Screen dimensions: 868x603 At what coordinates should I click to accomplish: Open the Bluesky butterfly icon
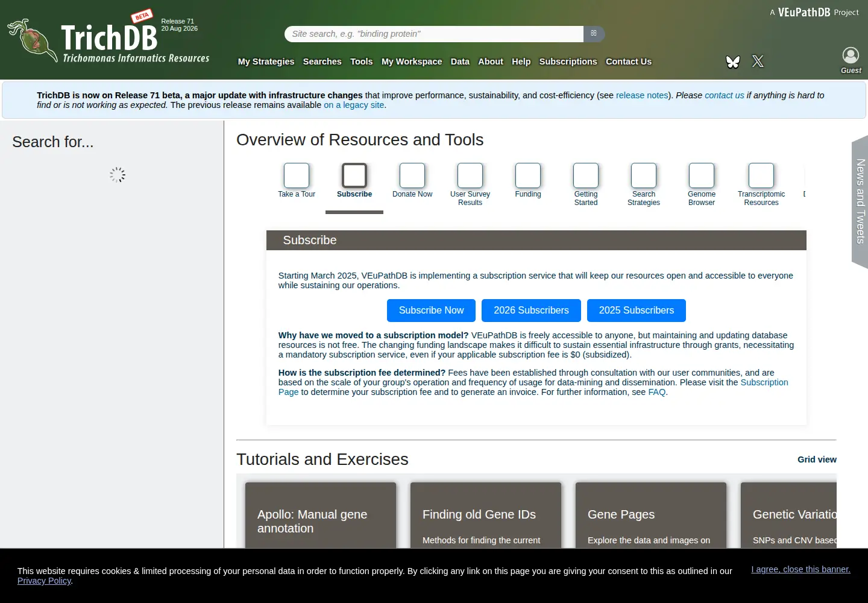(x=733, y=62)
